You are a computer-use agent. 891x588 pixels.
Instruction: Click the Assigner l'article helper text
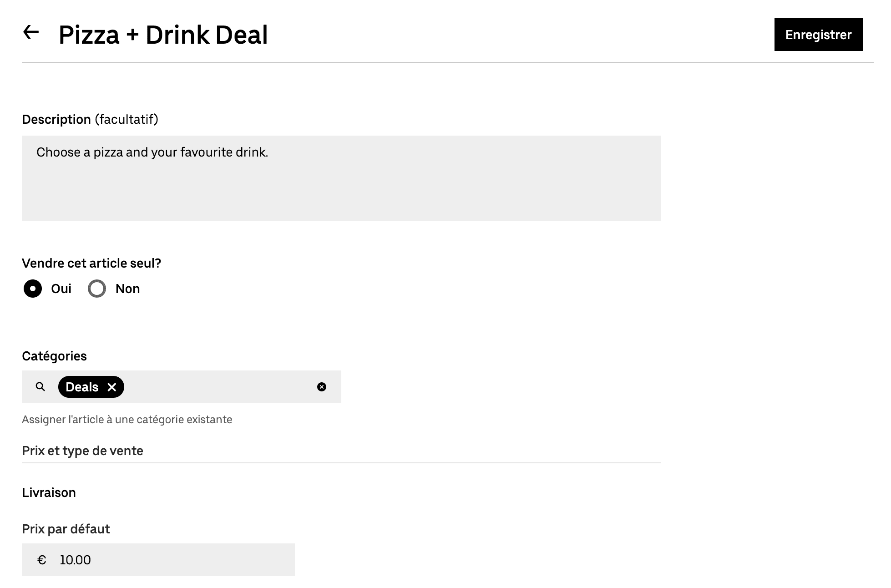[x=127, y=419]
